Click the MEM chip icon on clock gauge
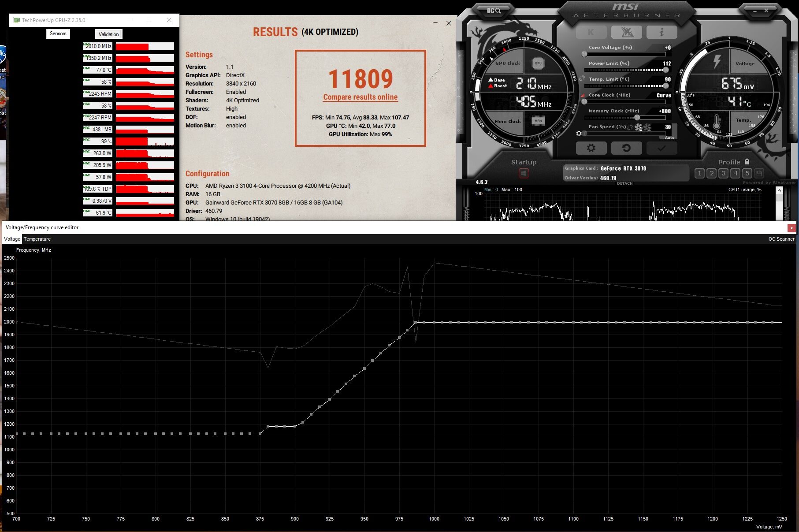 coord(538,121)
